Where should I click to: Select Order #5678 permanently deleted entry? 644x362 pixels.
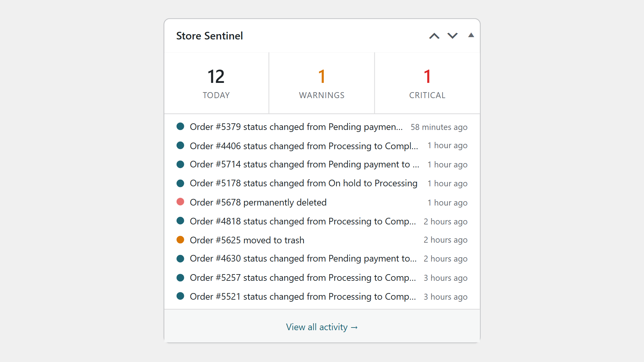[322, 202]
